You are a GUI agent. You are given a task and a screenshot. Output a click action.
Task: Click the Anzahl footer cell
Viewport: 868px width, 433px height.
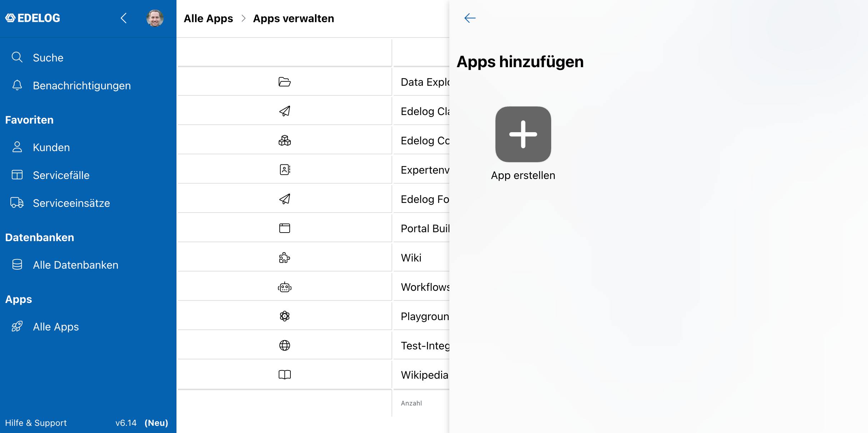(411, 403)
